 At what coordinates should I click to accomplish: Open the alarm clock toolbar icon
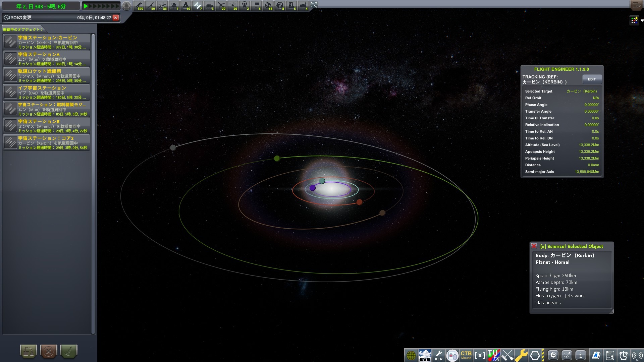(623, 355)
